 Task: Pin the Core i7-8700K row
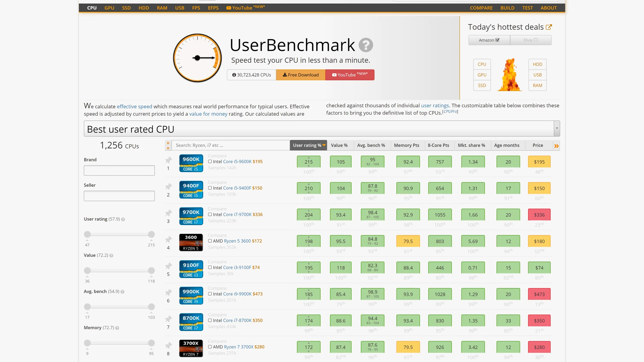coord(168,319)
